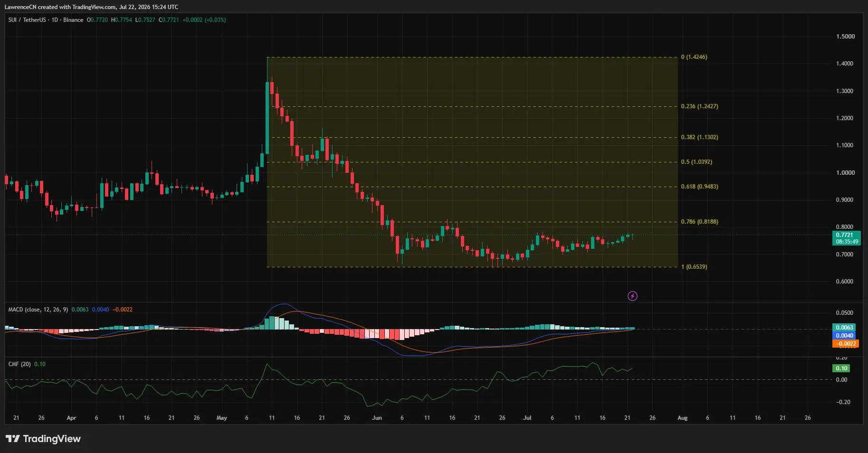The height and width of the screenshot is (453, 868).
Task: Click the Fibonacci label 1 (0.6539)
Action: (x=694, y=267)
